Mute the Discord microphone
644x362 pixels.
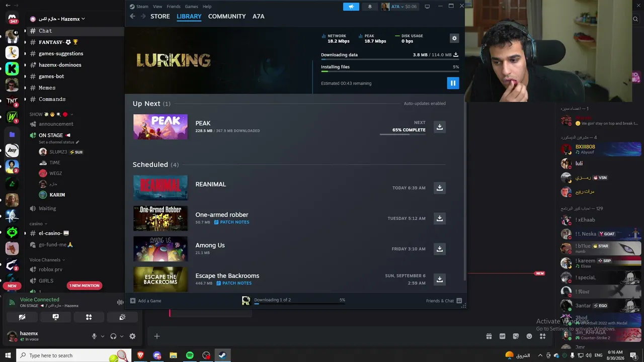click(94, 336)
